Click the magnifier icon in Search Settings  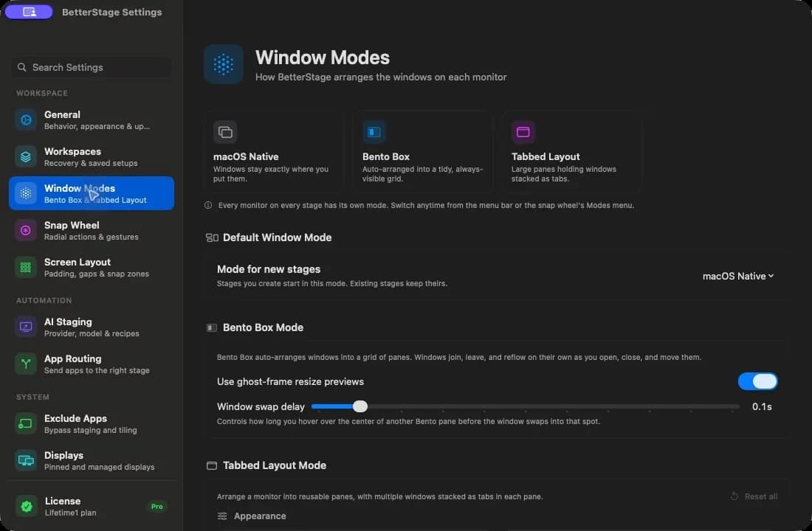pyautogui.click(x=21, y=67)
